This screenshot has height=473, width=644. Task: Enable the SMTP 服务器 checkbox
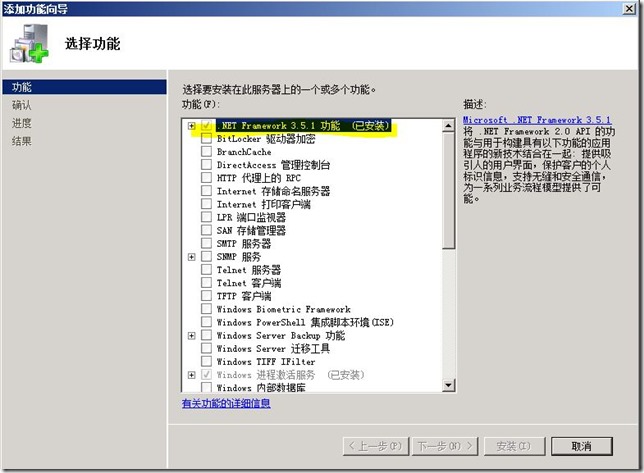(207, 243)
